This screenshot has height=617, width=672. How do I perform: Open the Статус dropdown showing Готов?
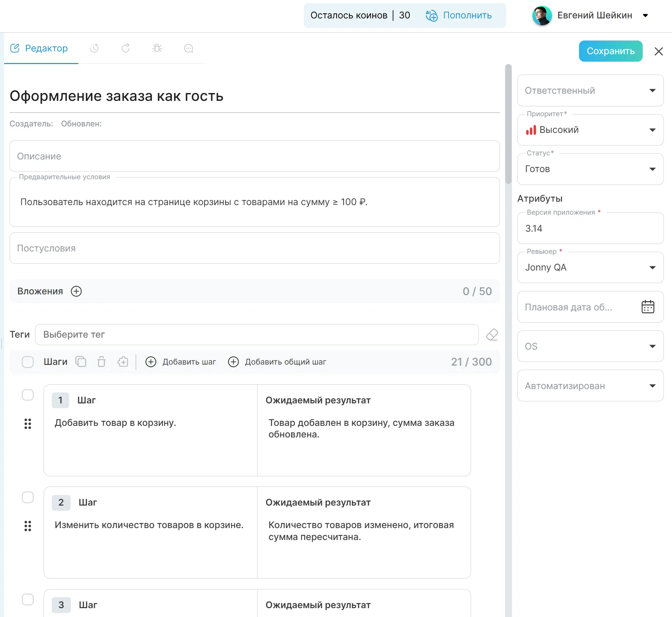coord(590,169)
